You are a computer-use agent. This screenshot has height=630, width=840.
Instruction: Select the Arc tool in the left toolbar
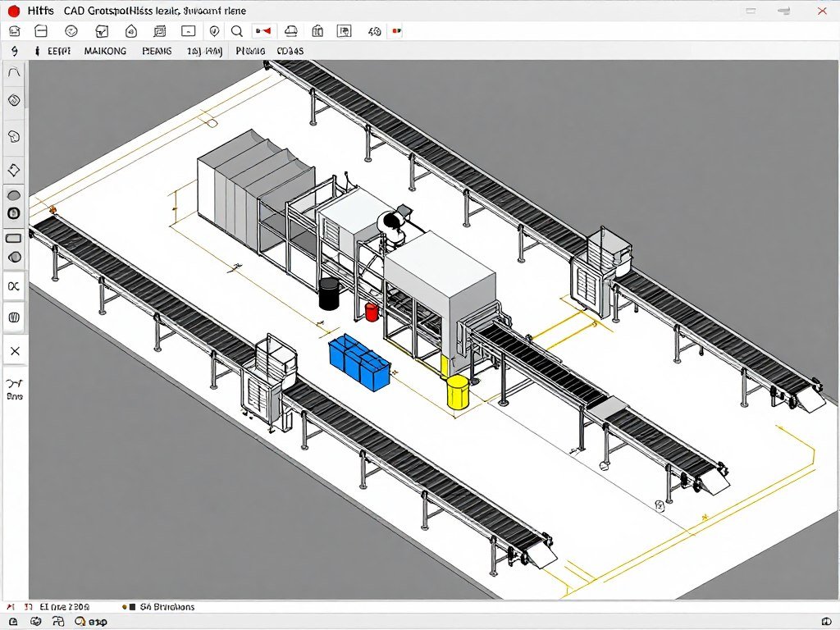(x=14, y=71)
